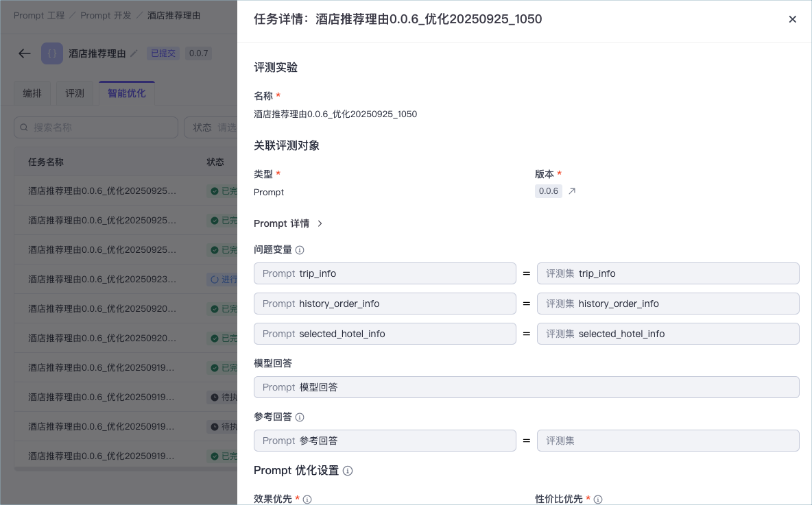Screen dimensions: 812x505
Task: Click the 评测集 trip_info mapping field
Action: pos(668,273)
